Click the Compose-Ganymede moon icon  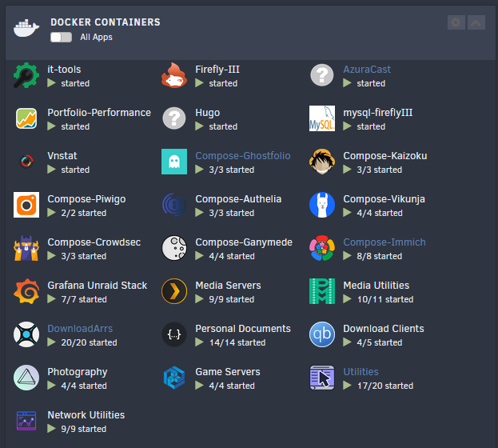tap(174, 248)
